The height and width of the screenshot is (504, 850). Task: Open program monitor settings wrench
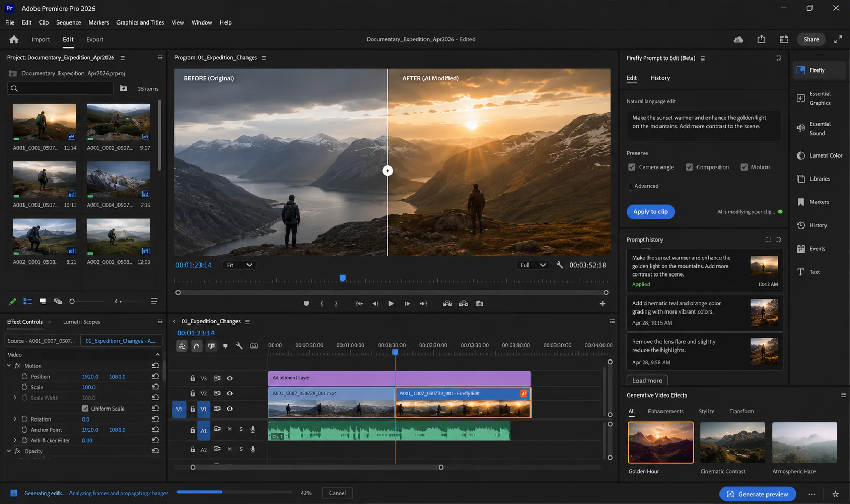tap(560, 265)
